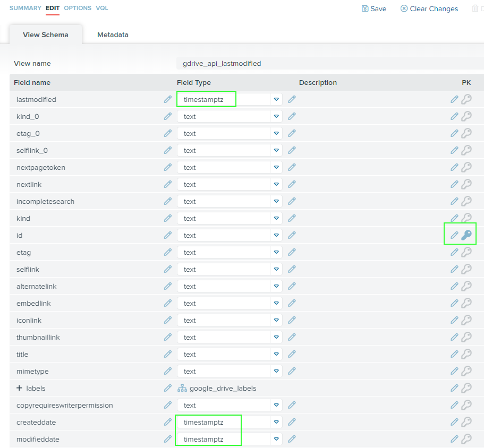Image resolution: width=484 pixels, height=448 pixels.
Task: Click type properties pencil in etag row
Action: click(292, 252)
